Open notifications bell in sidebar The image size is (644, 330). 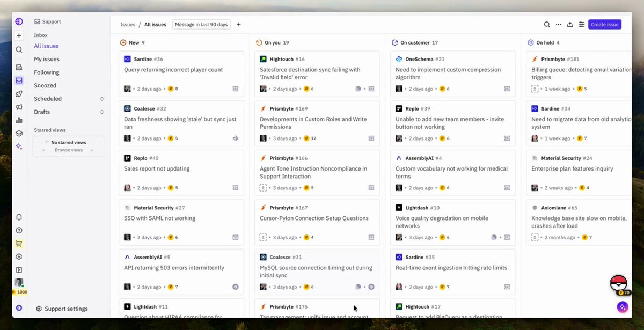(x=19, y=217)
